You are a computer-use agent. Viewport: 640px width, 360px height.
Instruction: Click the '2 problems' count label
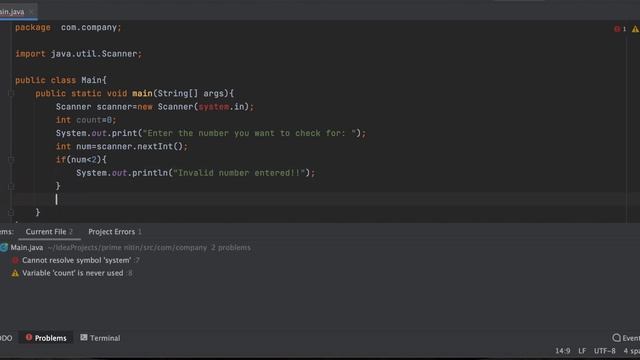tap(231, 247)
